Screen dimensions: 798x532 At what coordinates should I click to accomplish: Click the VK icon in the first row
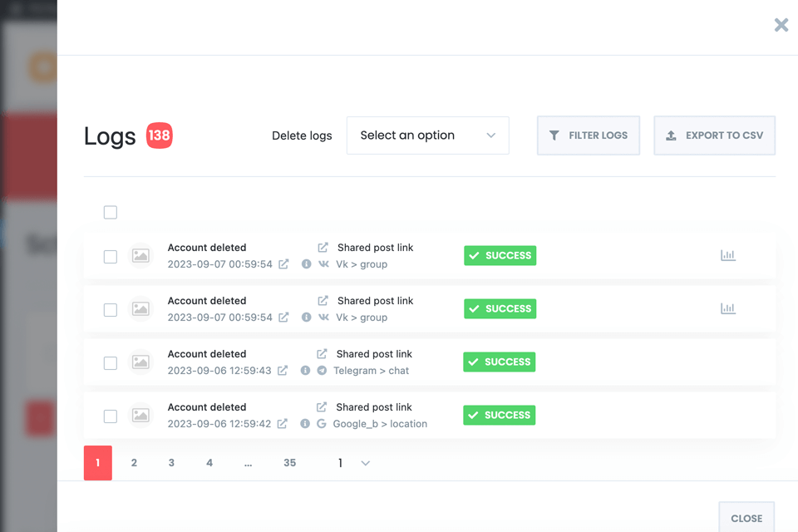[324, 264]
